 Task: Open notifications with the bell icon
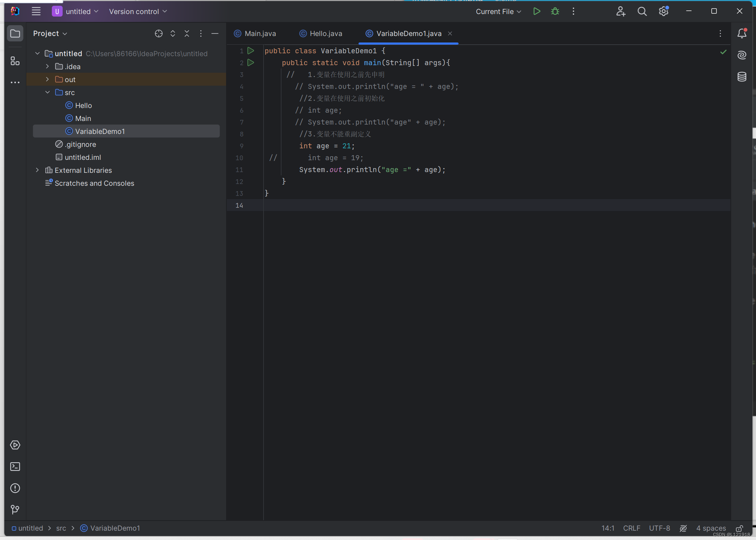click(742, 33)
